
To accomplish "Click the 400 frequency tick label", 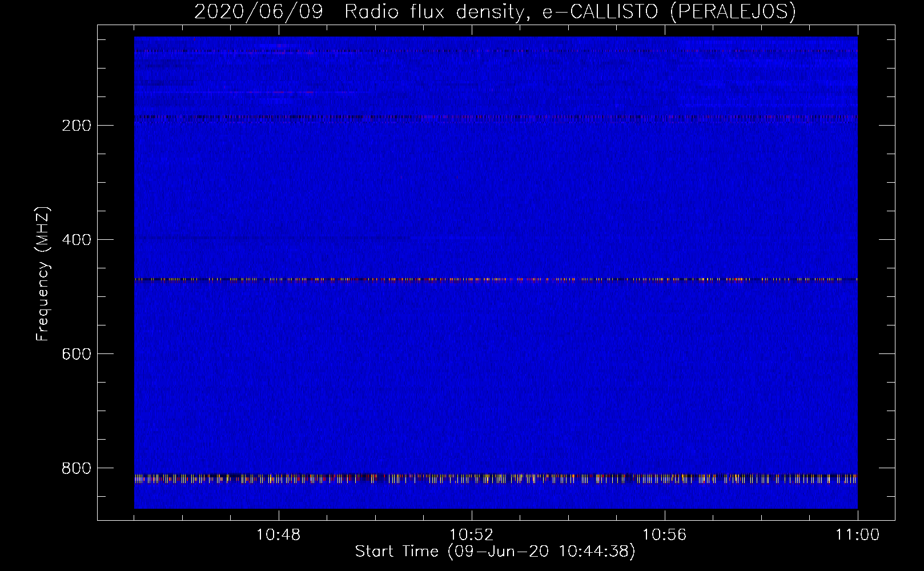I will [x=77, y=240].
